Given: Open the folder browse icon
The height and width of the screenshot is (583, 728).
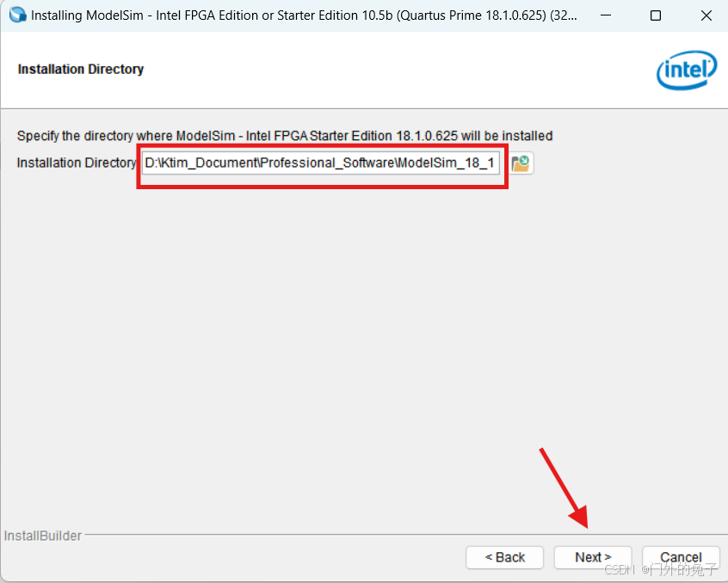Looking at the screenshot, I should coord(521,163).
